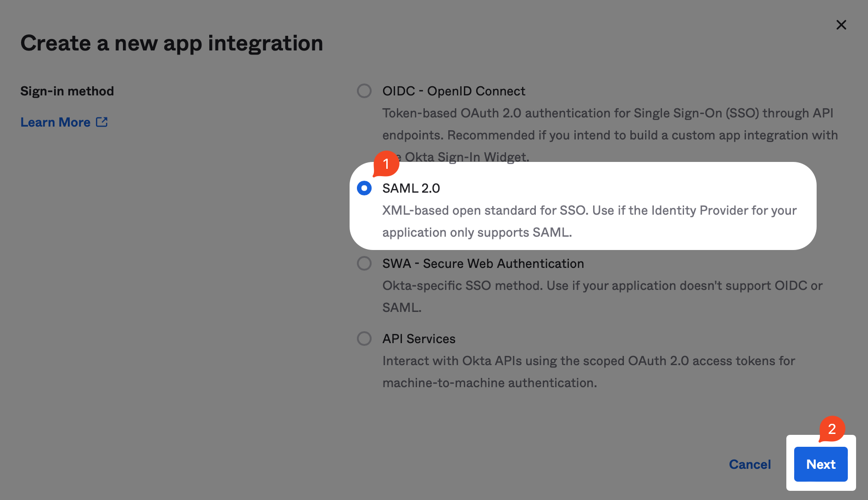Click the Cancel button
868x500 pixels.
pyautogui.click(x=750, y=464)
